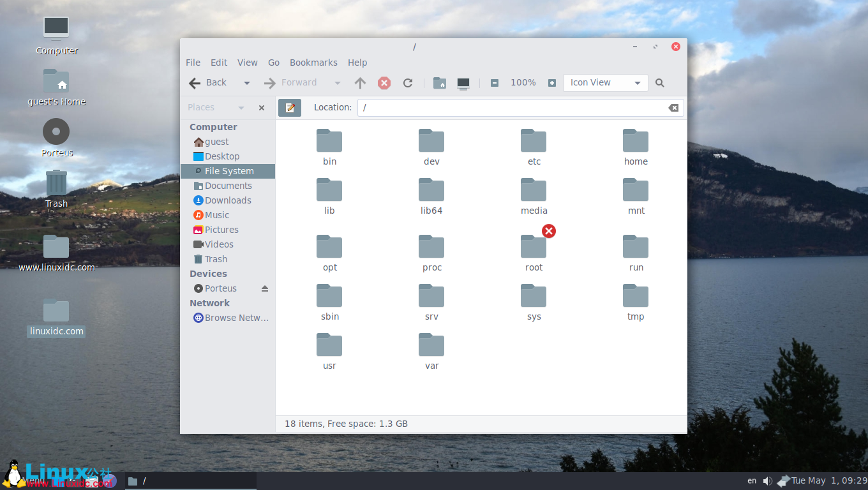868x490 pixels.
Task: Open the Edit menu
Action: [x=219, y=63]
